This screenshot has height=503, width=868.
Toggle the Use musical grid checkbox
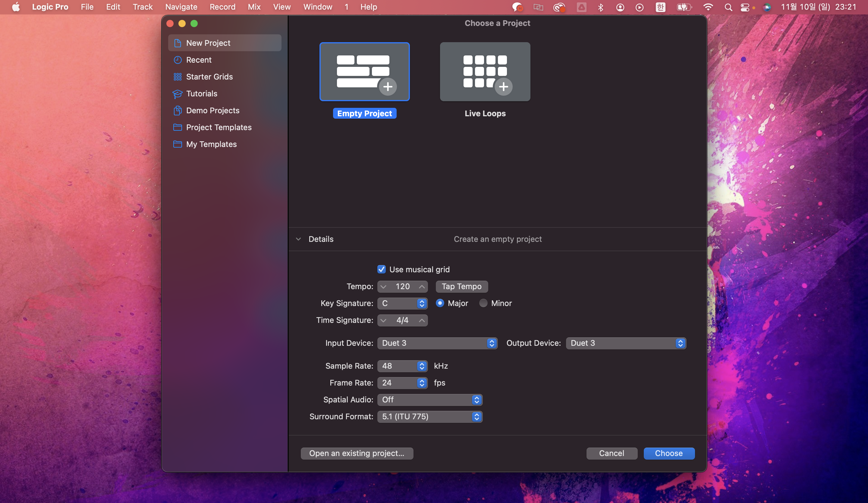click(x=381, y=270)
